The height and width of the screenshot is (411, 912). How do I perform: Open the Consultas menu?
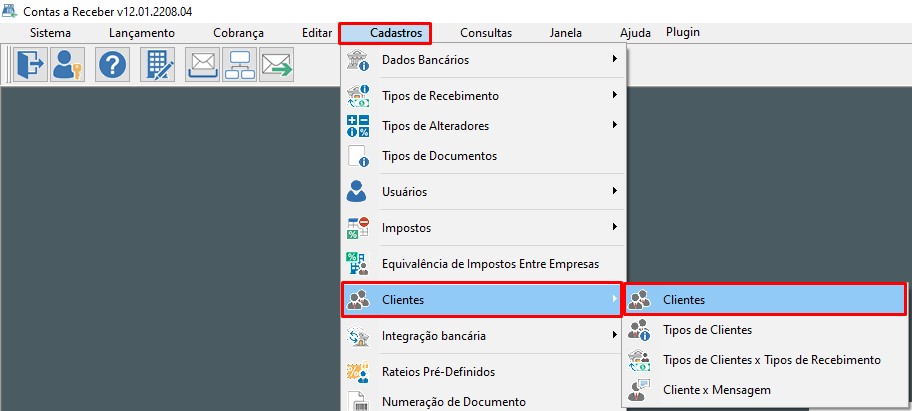pyautogui.click(x=486, y=33)
